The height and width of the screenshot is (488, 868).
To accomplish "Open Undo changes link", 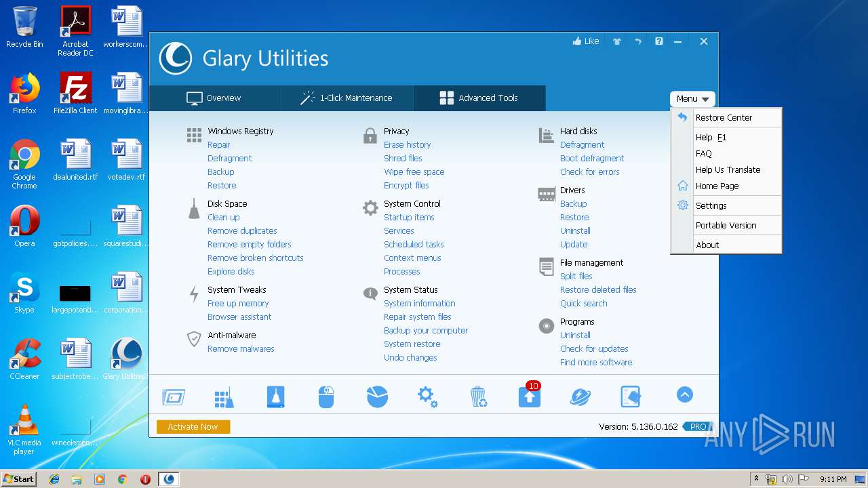I will tap(410, 358).
